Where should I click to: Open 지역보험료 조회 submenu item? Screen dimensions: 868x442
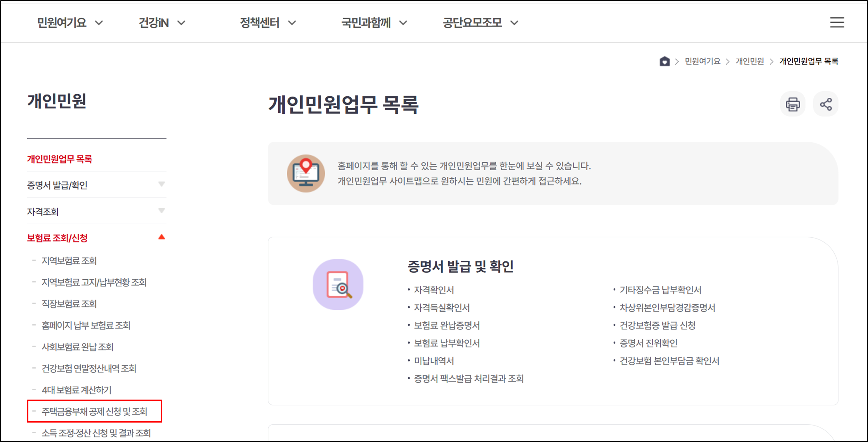point(69,261)
